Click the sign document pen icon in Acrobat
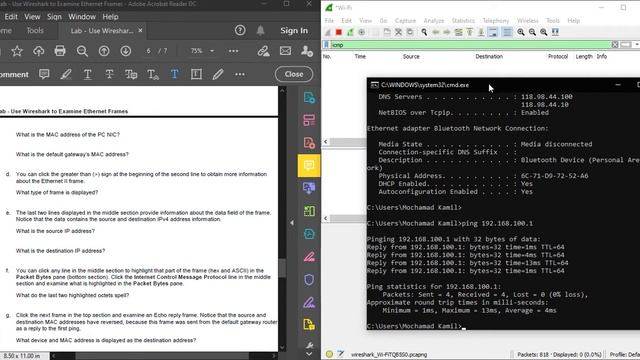Viewport: 640px width, 360px height. click(x=263, y=51)
